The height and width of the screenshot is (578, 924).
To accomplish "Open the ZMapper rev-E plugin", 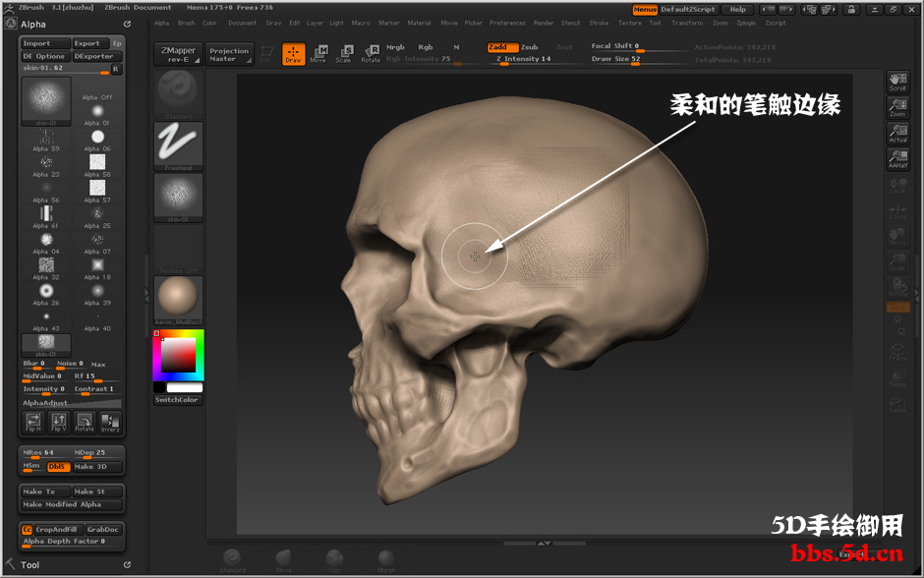I will pyautogui.click(x=178, y=54).
